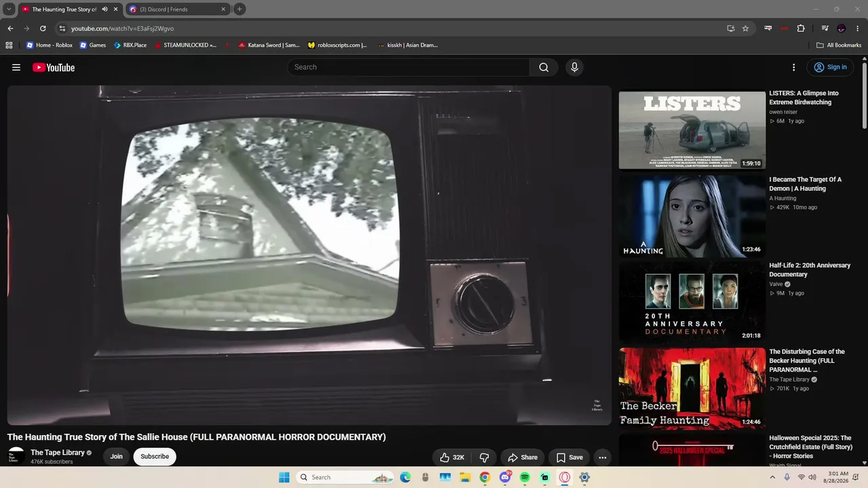Bookmark this page with star icon
The image size is (868, 488).
745,28
